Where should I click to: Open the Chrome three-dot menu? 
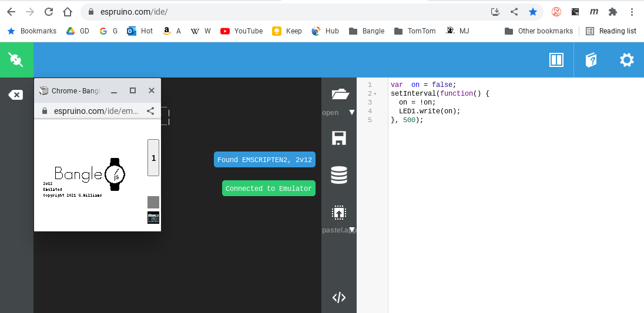[632, 12]
